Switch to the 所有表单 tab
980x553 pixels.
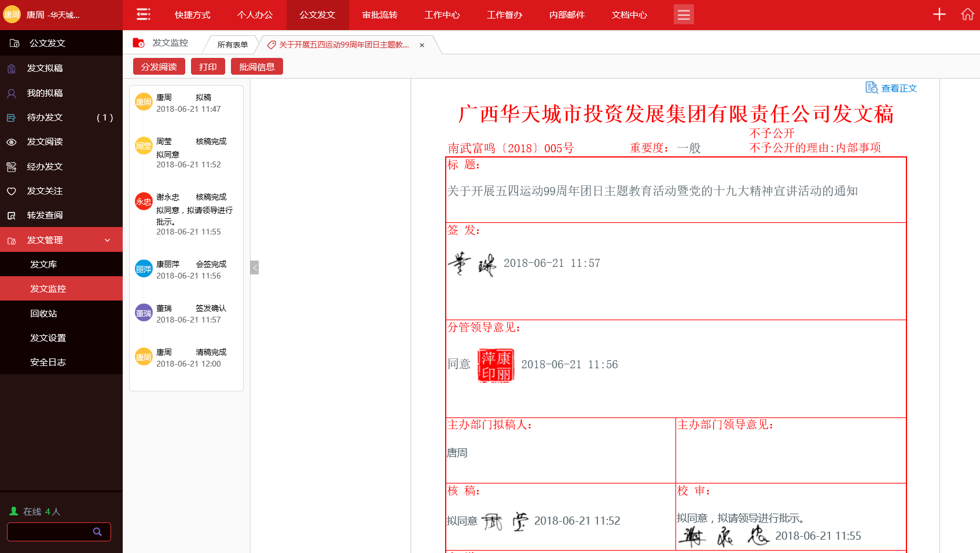232,45
